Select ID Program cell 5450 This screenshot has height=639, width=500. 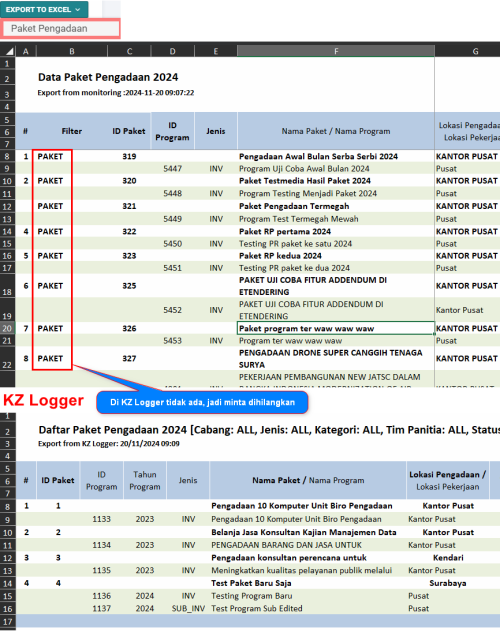coord(173,244)
